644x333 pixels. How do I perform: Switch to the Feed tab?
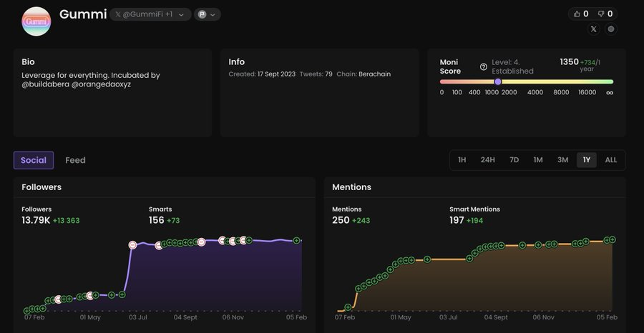75,160
